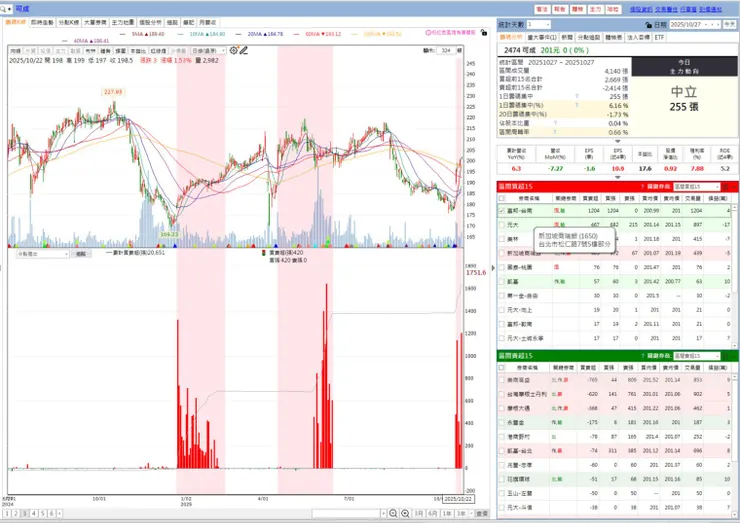The width and height of the screenshot is (740, 523).
Task: Zoom out the chart with minus magnifier
Action: [x=393, y=514]
